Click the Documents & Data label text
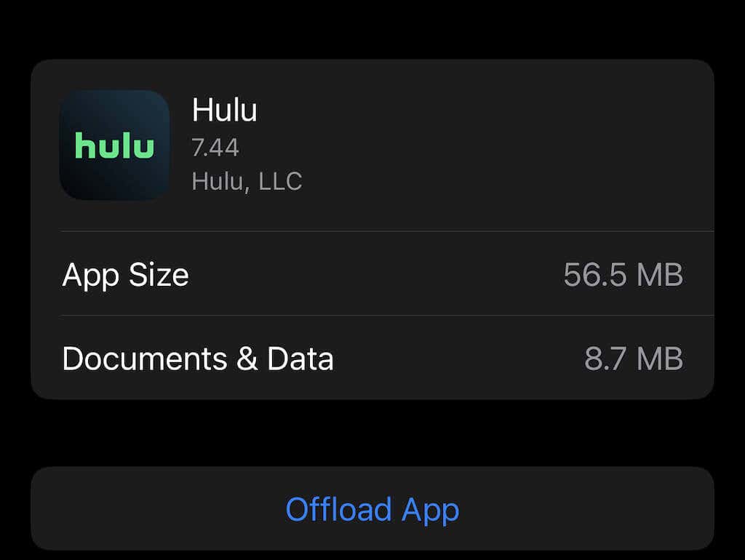Viewport: 745px width, 560px height. pyautogui.click(x=199, y=358)
